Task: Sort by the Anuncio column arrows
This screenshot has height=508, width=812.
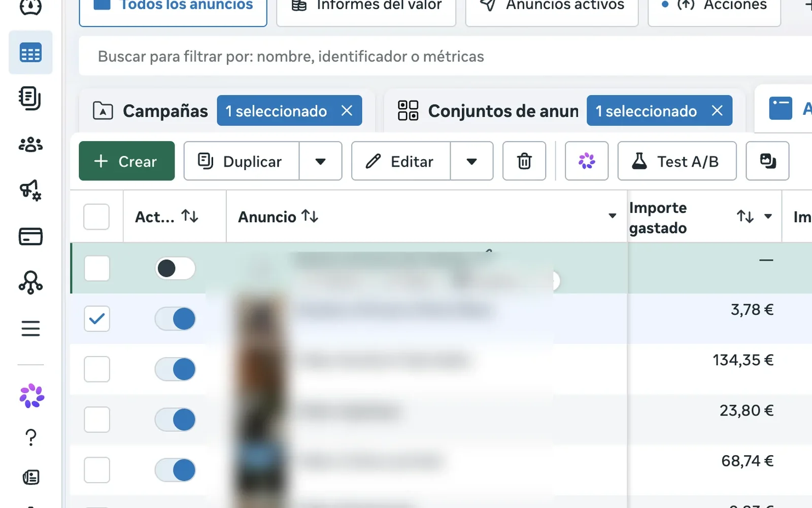Action: [x=310, y=216]
